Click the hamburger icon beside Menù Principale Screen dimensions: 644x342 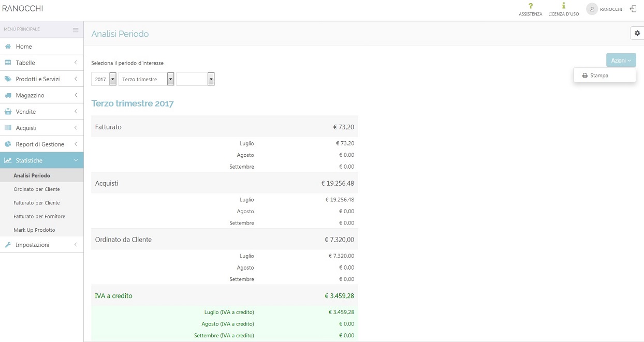click(76, 29)
